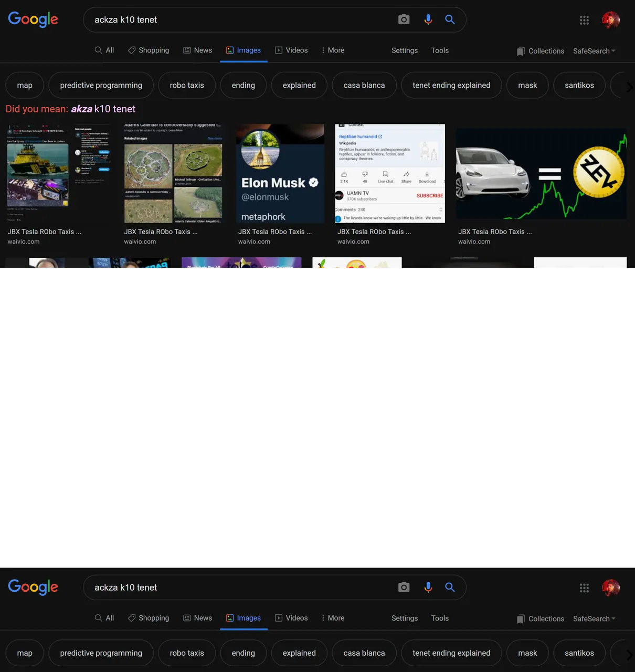Open the white Tesla equals ZEN coin image
Image resolution: width=635 pixels, height=672 pixels.
click(541, 174)
